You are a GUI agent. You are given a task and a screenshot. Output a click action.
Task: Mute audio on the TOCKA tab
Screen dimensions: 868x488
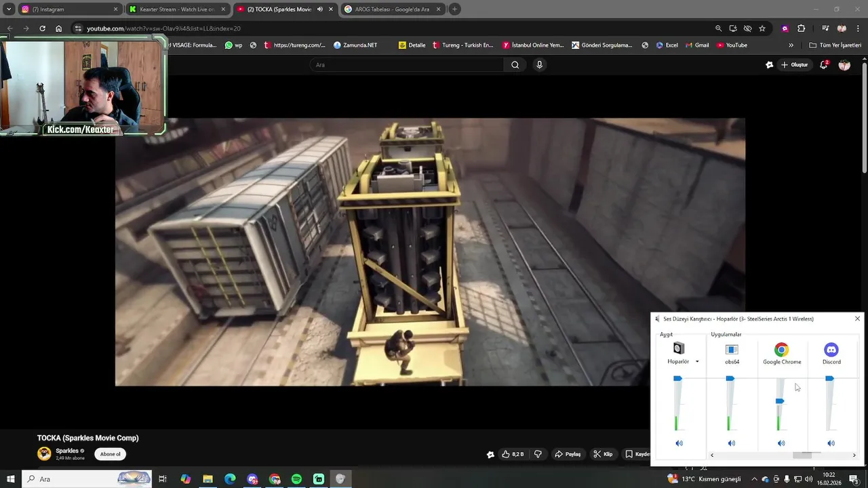point(320,9)
